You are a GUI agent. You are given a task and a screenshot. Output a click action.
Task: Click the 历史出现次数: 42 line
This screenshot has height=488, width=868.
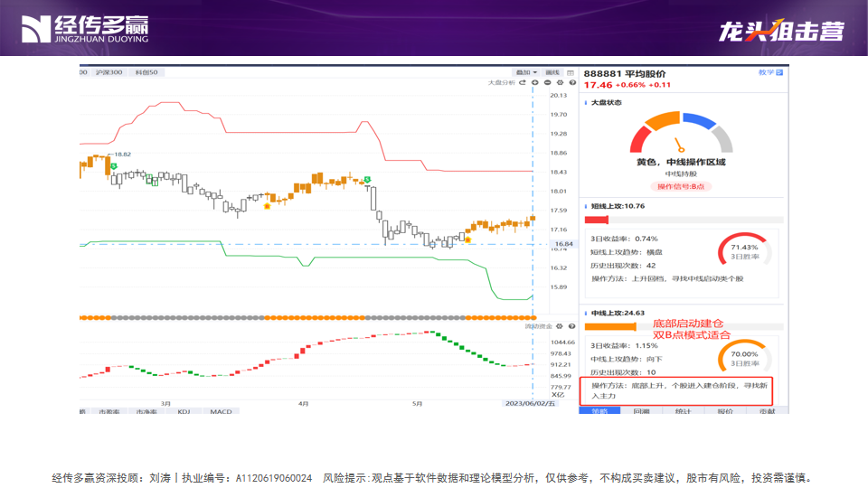(623, 266)
